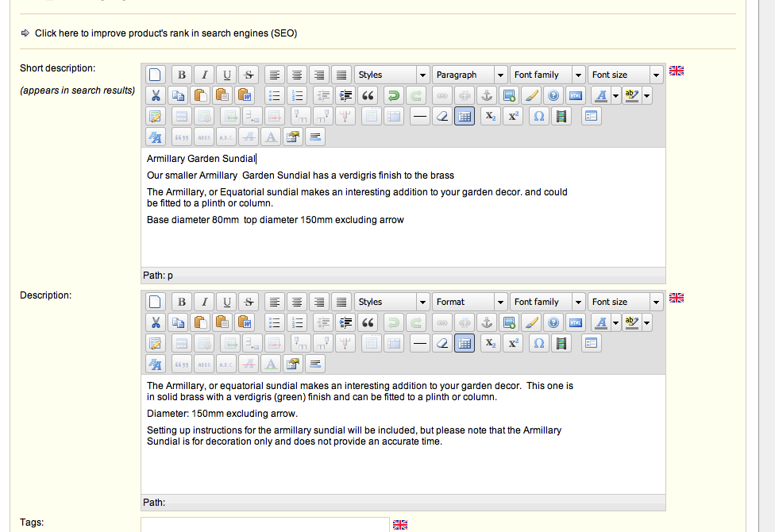Apply text color in Description editor
This screenshot has width=775, height=532.
pyautogui.click(x=601, y=322)
